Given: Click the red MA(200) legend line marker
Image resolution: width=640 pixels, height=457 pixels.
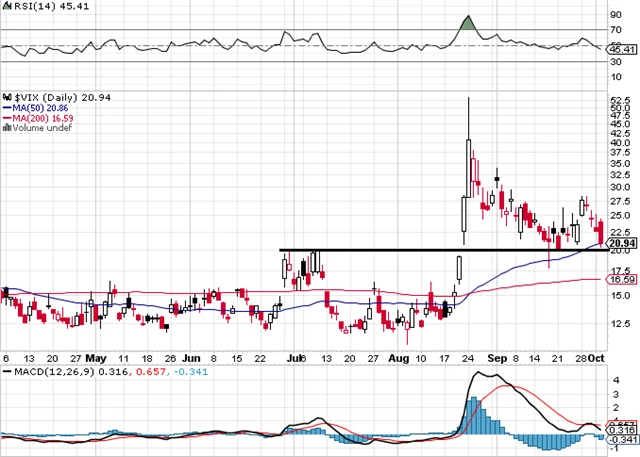Looking at the screenshot, I should (5, 117).
